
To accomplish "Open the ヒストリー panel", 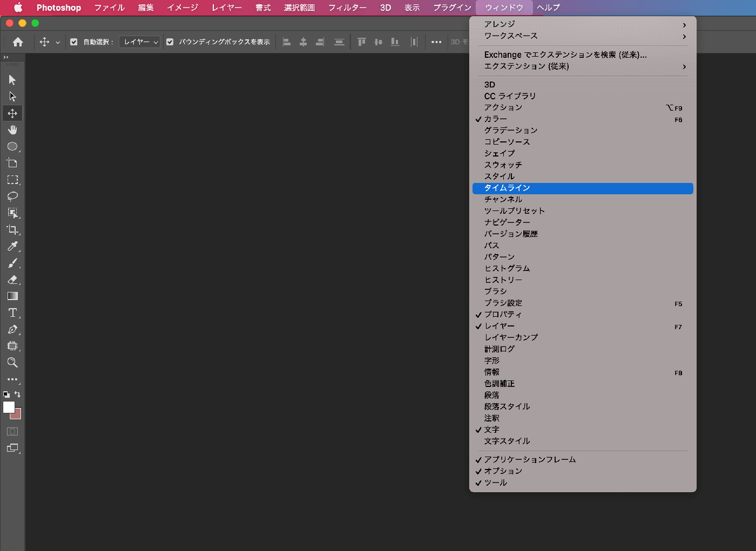I will (x=583, y=280).
